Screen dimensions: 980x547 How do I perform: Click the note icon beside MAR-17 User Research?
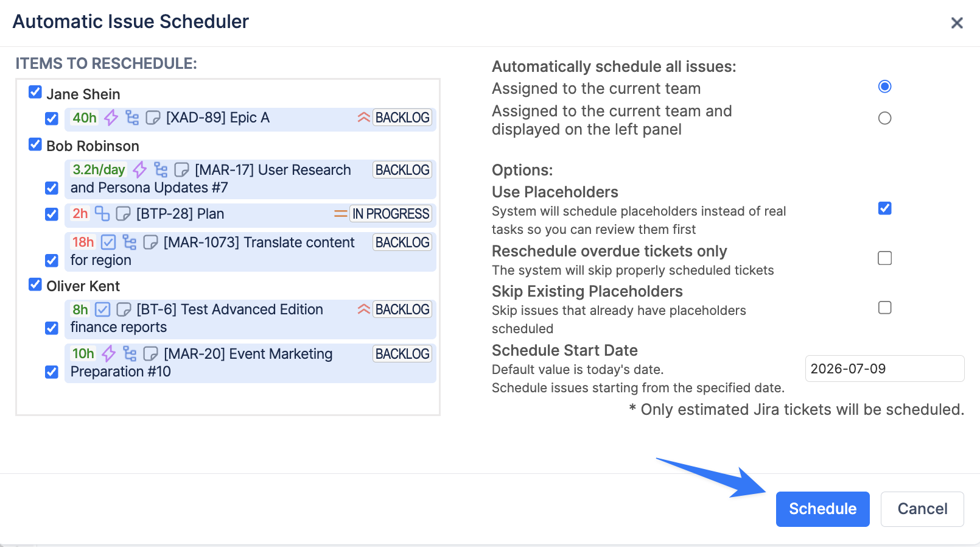[181, 169]
